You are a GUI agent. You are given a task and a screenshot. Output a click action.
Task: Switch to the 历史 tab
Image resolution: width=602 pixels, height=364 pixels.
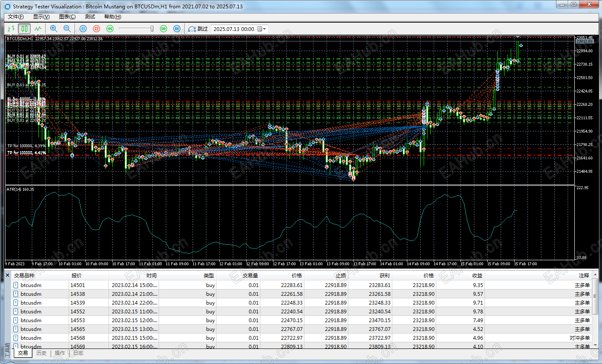[41, 353]
